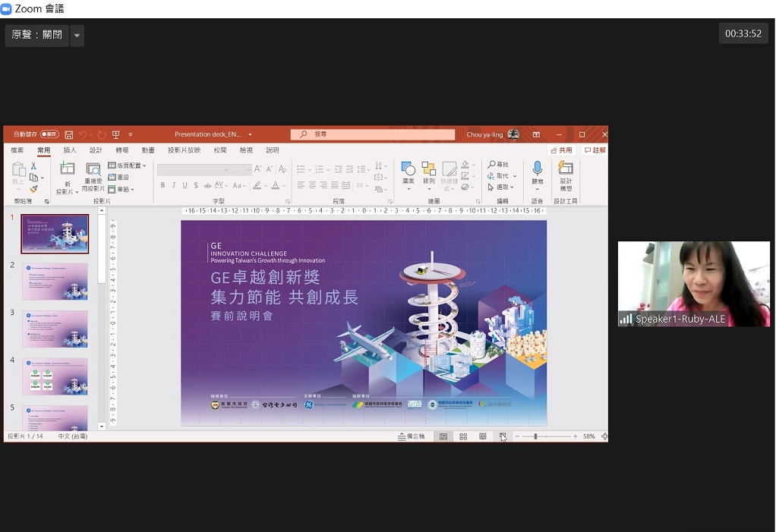This screenshot has height=532, width=776.
Task: Open the Customize Quick Access Toolbar dropdown
Action: (x=131, y=134)
